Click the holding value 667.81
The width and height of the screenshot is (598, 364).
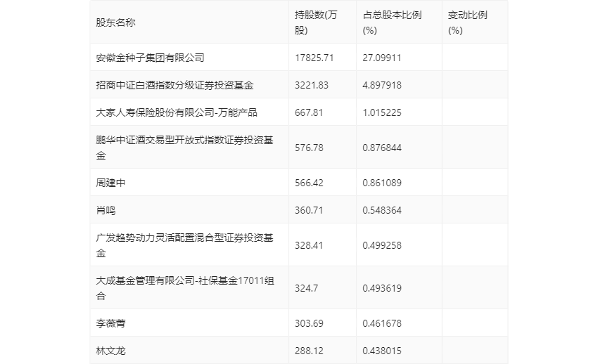(309, 112)
